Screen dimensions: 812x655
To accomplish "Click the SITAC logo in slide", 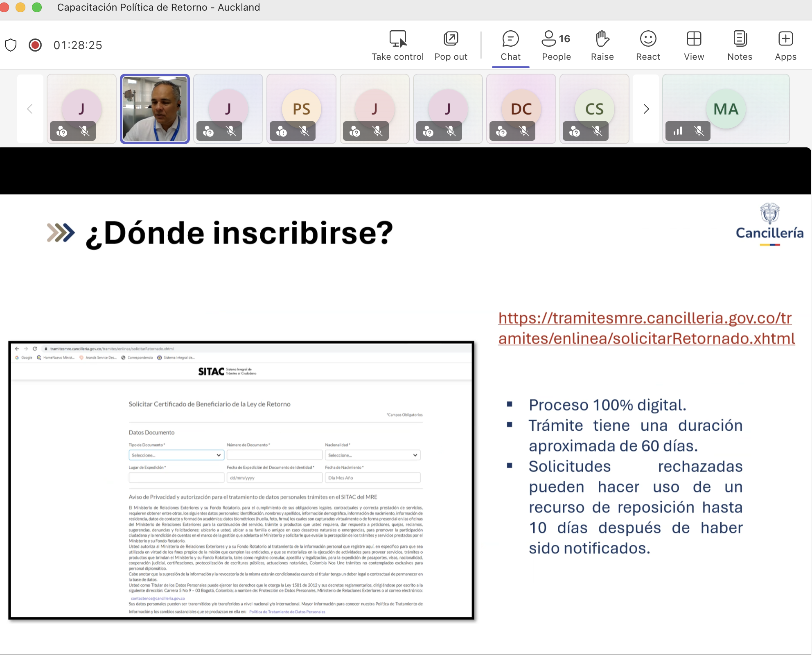I will 227,371.
